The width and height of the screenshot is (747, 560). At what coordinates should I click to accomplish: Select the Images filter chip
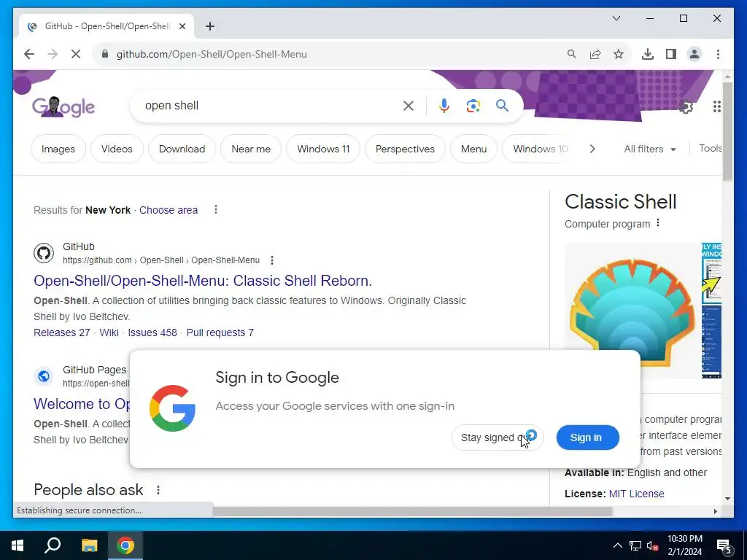(58, 149)
